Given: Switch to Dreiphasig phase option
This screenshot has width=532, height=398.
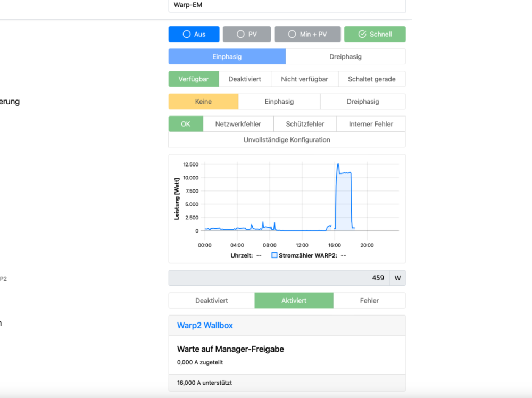Looking at the screenshot, I should click(345, 56).
